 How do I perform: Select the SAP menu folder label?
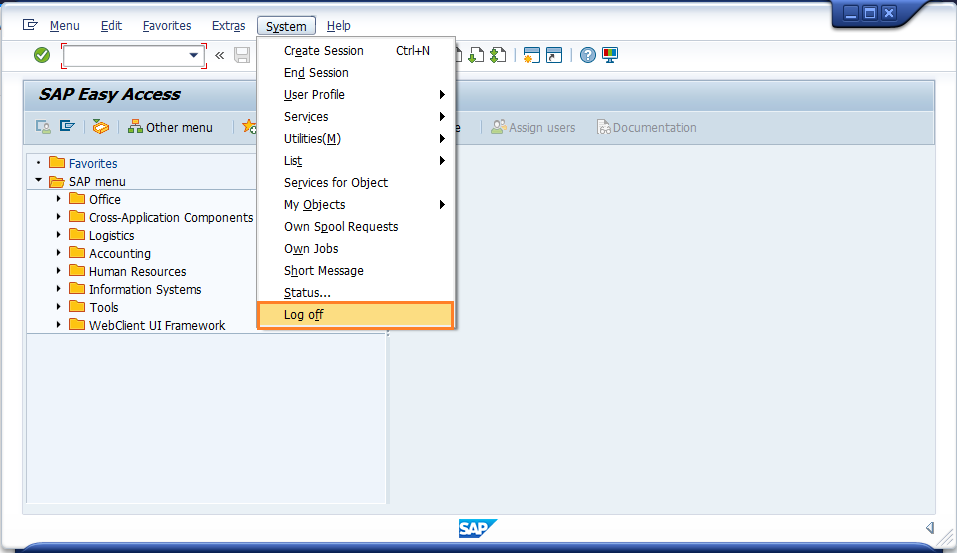pos(97,182)
